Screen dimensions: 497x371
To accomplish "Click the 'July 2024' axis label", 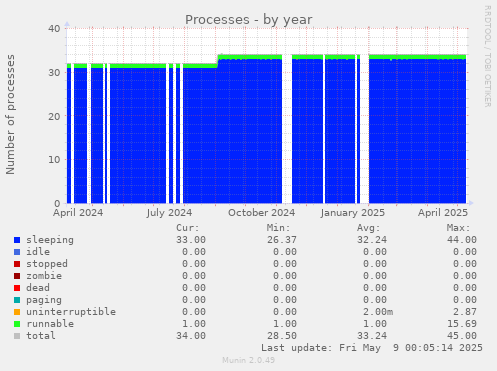I will pos(169,213).
